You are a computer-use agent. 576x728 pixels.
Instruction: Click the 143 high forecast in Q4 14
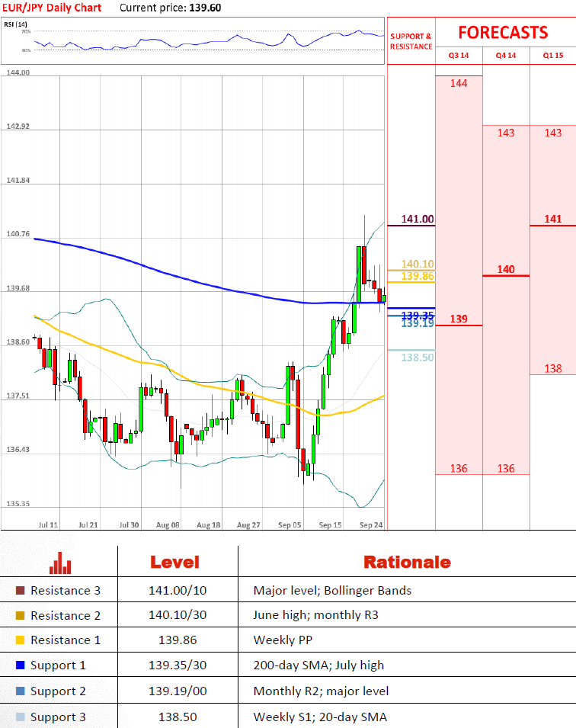click(506, 133)
